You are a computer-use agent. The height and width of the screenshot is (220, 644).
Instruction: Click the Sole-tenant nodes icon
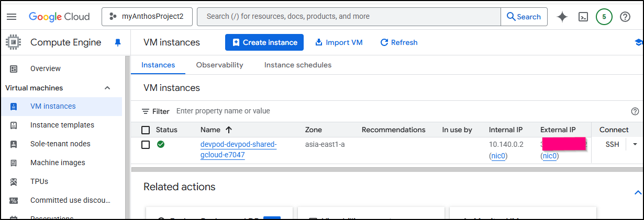[x=14, y=144]
